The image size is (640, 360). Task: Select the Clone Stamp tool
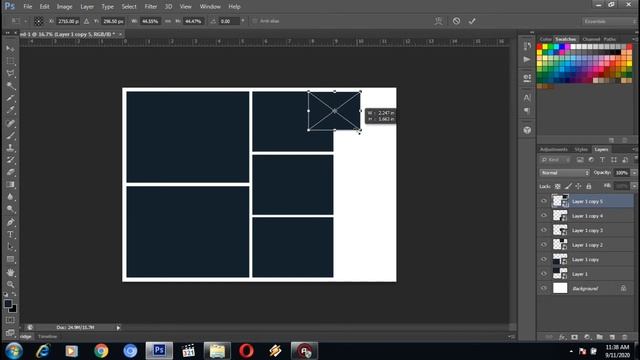[x=10, y=148]
